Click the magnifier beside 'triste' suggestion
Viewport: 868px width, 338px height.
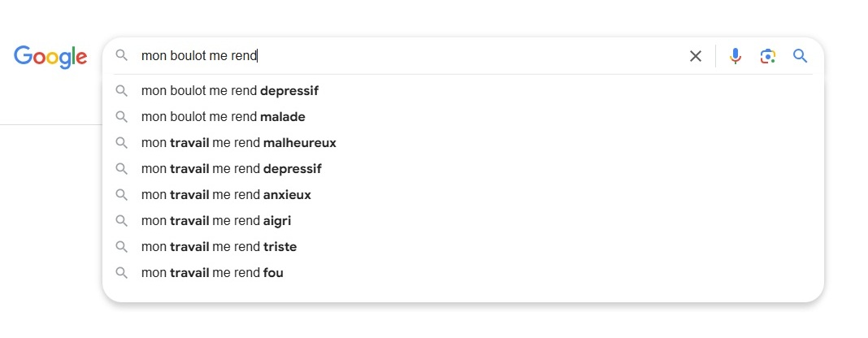click(122, 247)
